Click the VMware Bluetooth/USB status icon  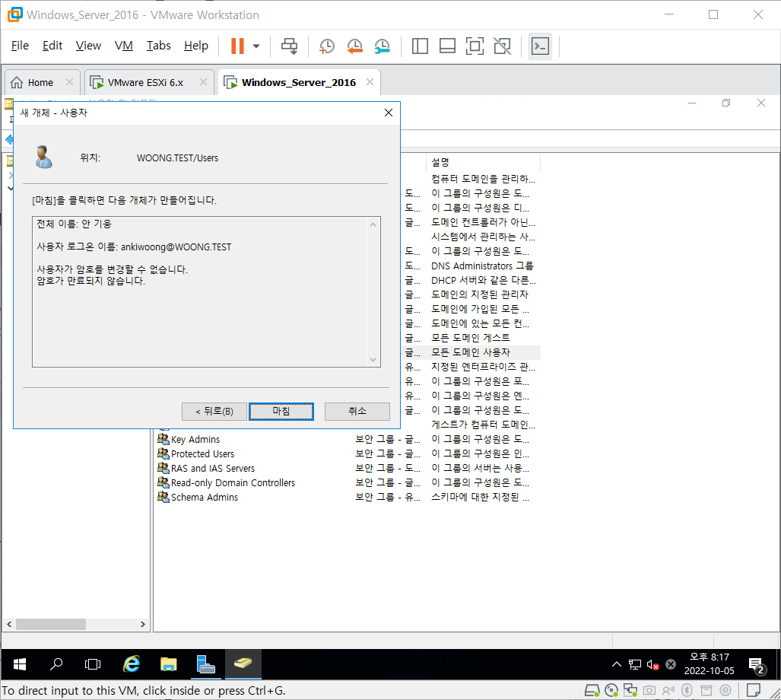tap(687, 690)
